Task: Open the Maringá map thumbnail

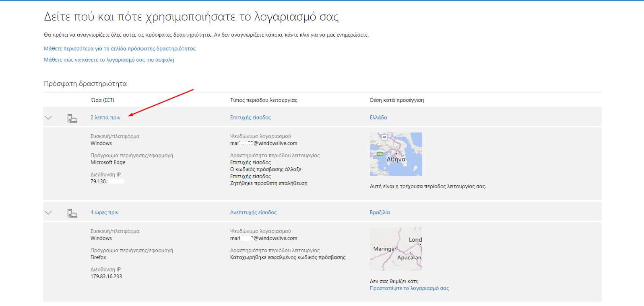Action: 396,249
